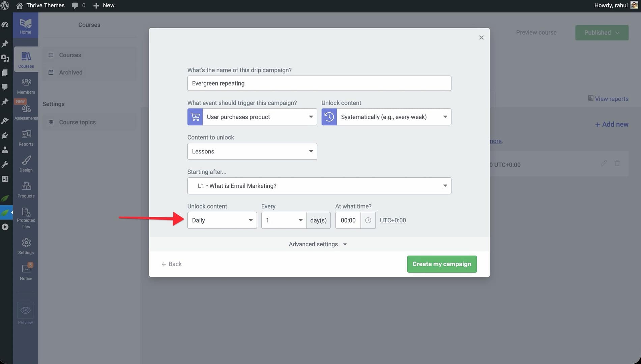
Task: Open the Design brush icon
Action: [26, 160]
